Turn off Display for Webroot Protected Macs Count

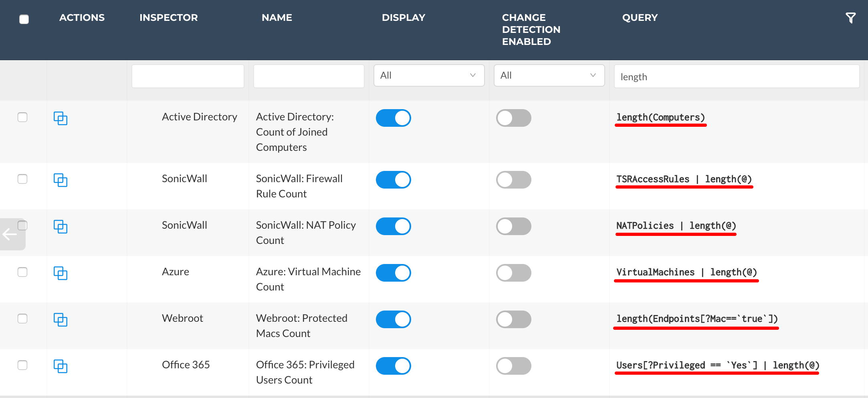pos(394,319)
